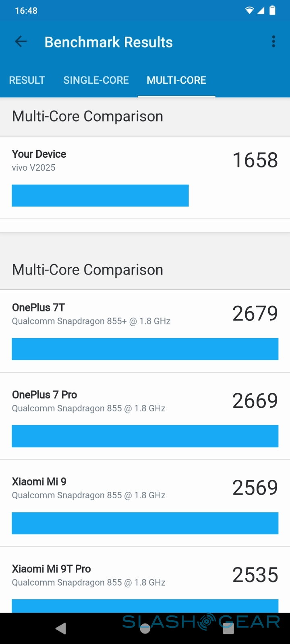Select the MULTI-CORE tab
The width and height of the screenshot is (290, 644).
pyautogui.click(x=176, y=80)
